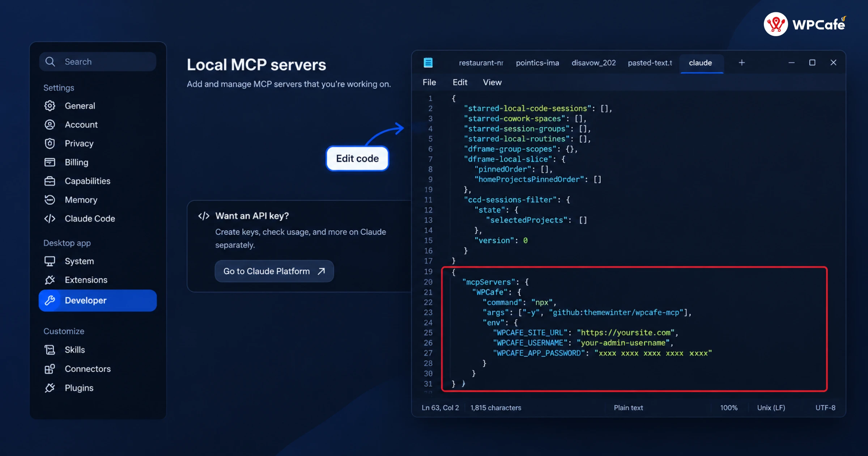Select Billing in the sidebar
The width and height of the screenshot is (868, 456).
click(76, 162)
